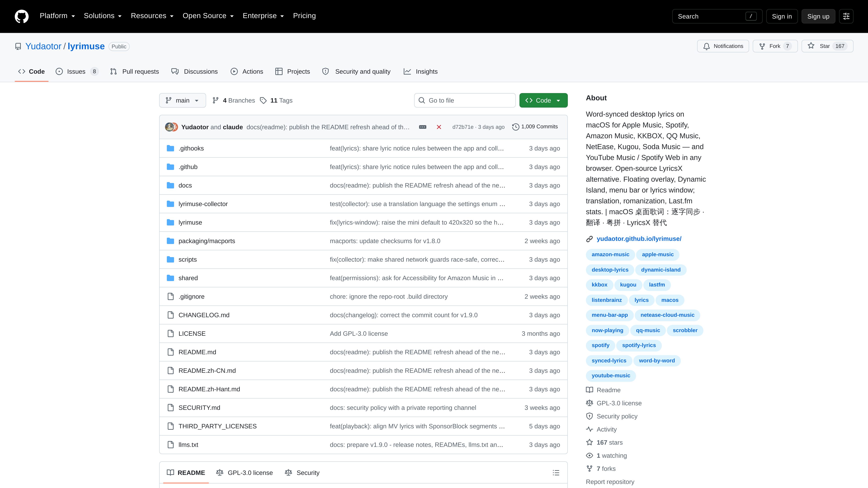This screenshot has width=868, height=488.
Task: Click the Sign in button
Action: (x=782, y=16)
